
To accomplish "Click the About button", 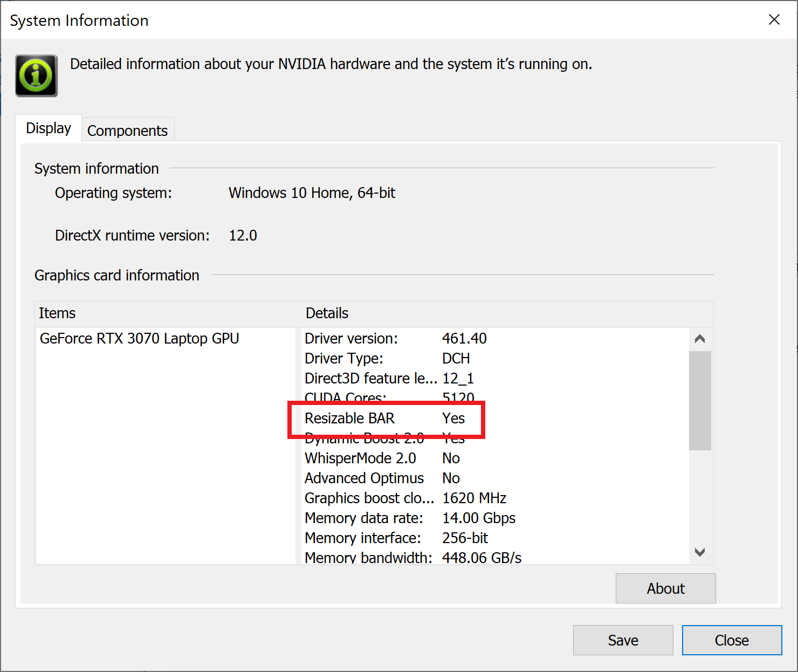I will click(x=665, y=588).
